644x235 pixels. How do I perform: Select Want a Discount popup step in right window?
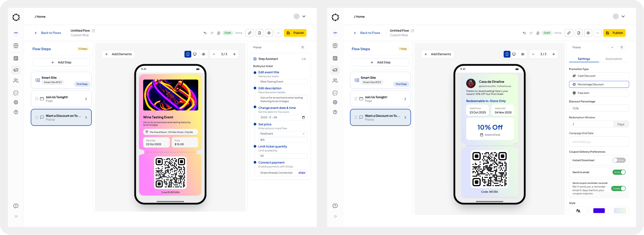click(380, 117)
